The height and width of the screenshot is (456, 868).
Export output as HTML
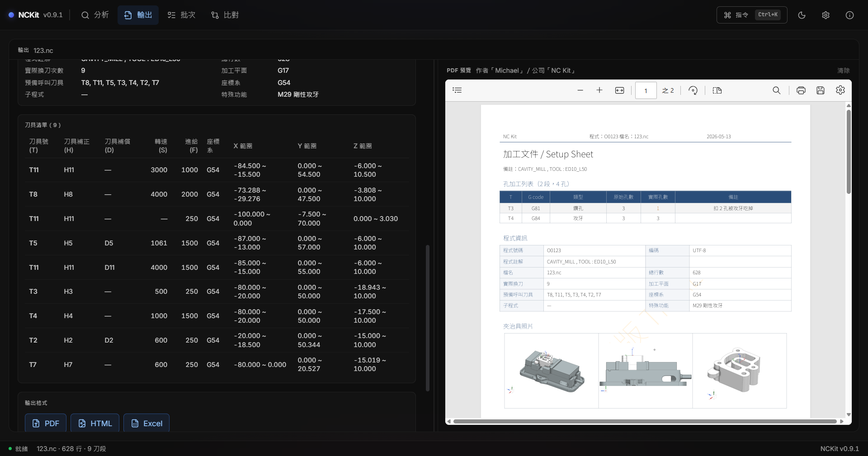point(95,423)
